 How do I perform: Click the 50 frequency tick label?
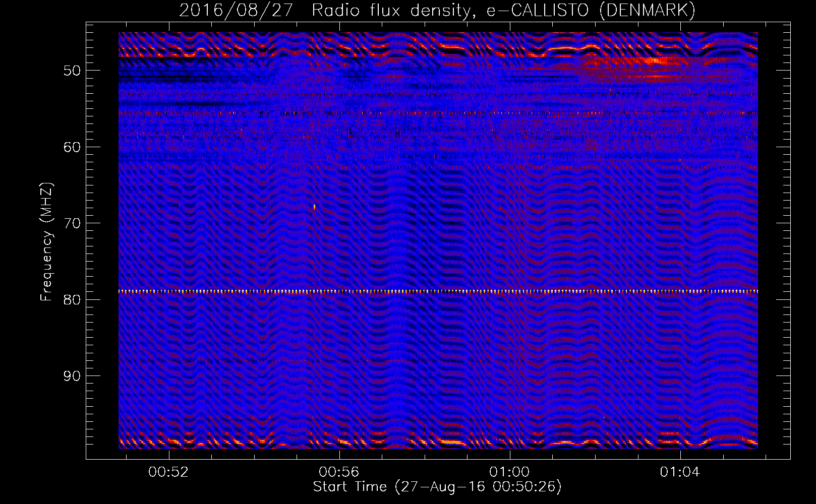click(72, 71)
